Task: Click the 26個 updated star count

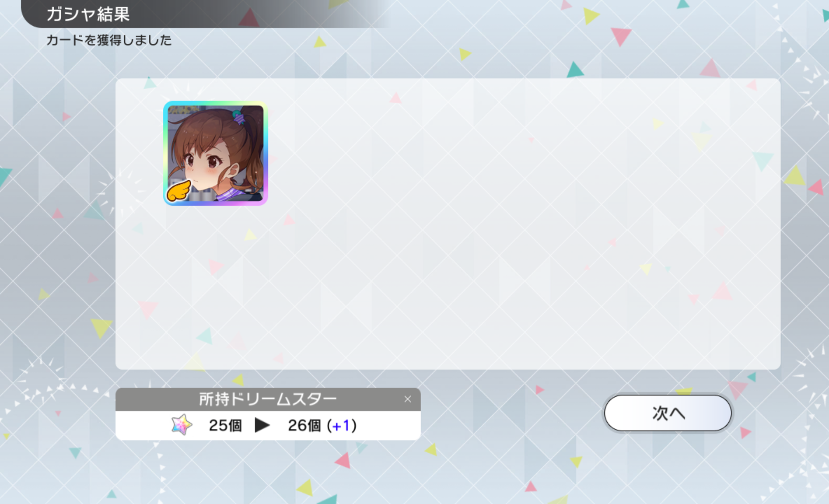Action: [x=304, y=425]
